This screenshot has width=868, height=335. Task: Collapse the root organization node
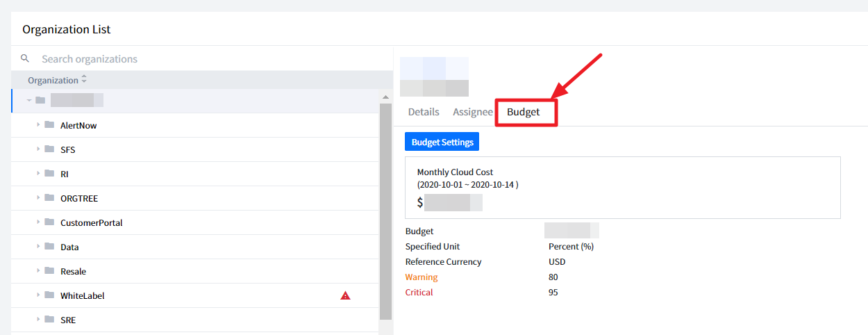(x=29, y=101)
